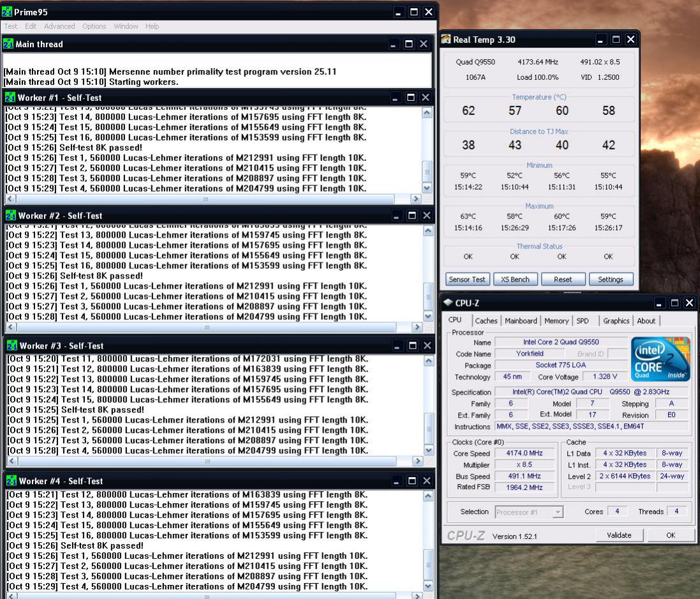This screenshot has width=700, height=599.
Task: Click the Level 2 cache 2 x 6144 KBytes value
Action: (x=625, y=476)
